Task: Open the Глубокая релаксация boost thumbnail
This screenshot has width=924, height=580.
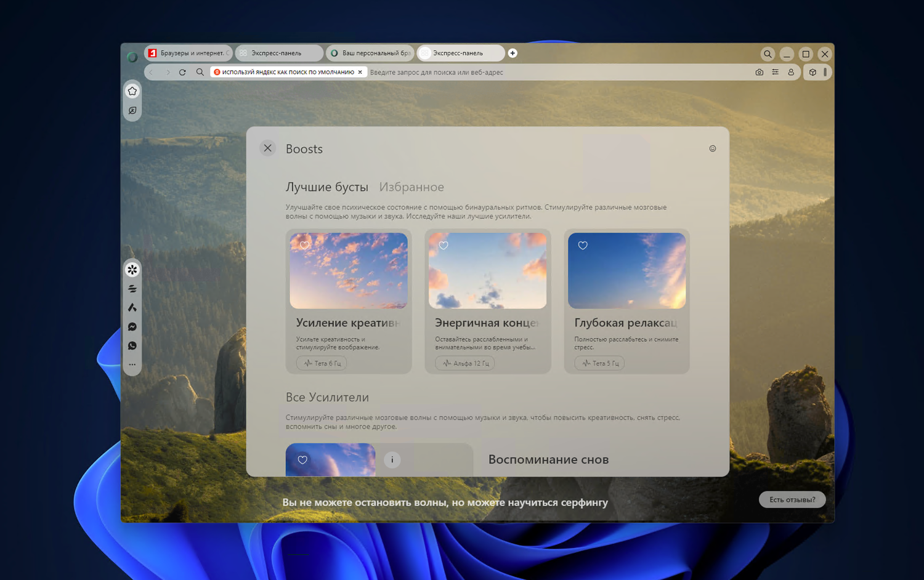Action: pyautogui.click(x=627, y=271)
